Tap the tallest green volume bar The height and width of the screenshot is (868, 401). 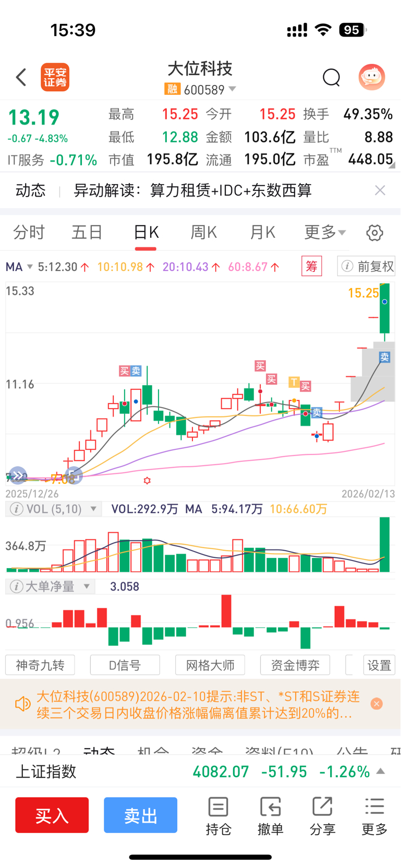385,545
